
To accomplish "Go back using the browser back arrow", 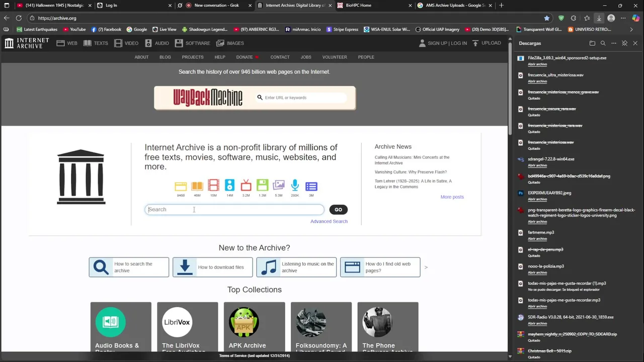I will [x=7, y=18].
